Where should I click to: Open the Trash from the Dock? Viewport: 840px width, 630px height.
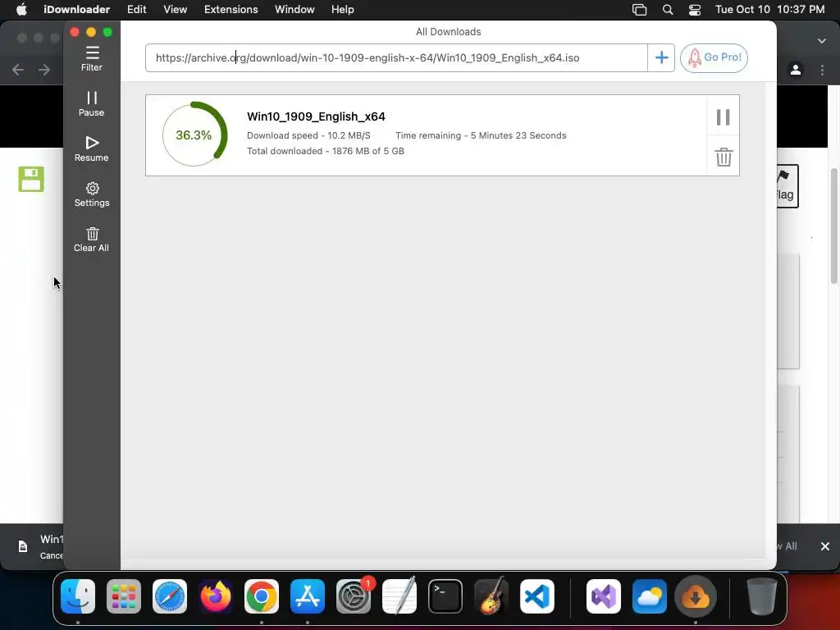tap(762, 596)
